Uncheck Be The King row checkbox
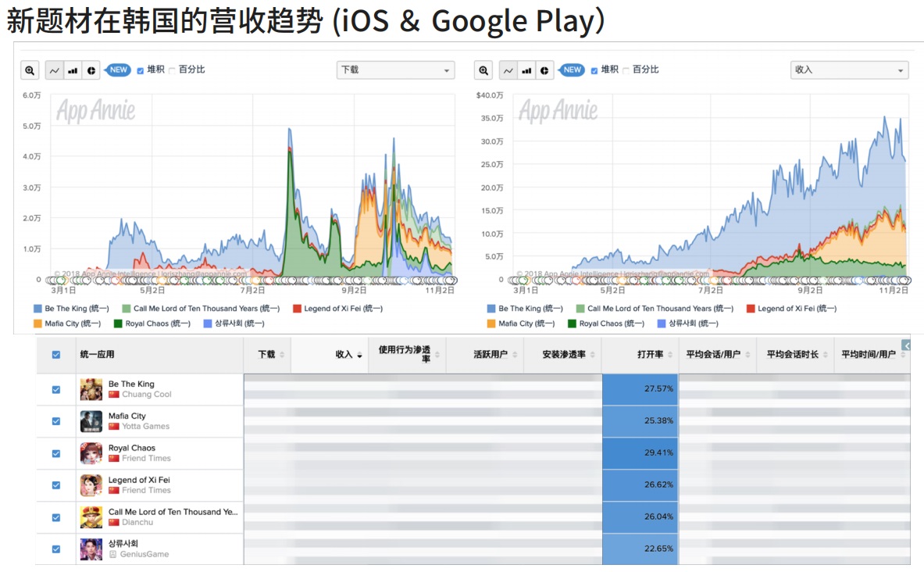Viewport: 924px width, 572px height. (56, 390)
